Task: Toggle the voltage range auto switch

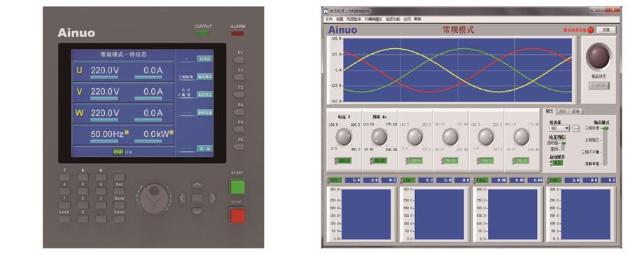Action: coord(563,146)
